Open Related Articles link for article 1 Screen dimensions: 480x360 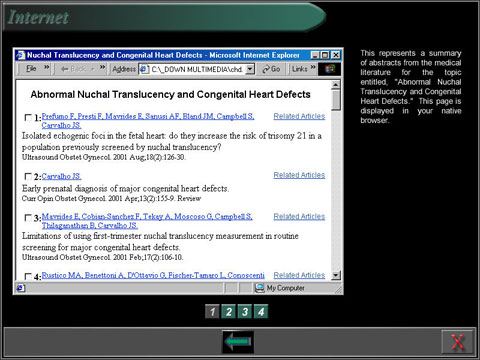click(299, 116)
